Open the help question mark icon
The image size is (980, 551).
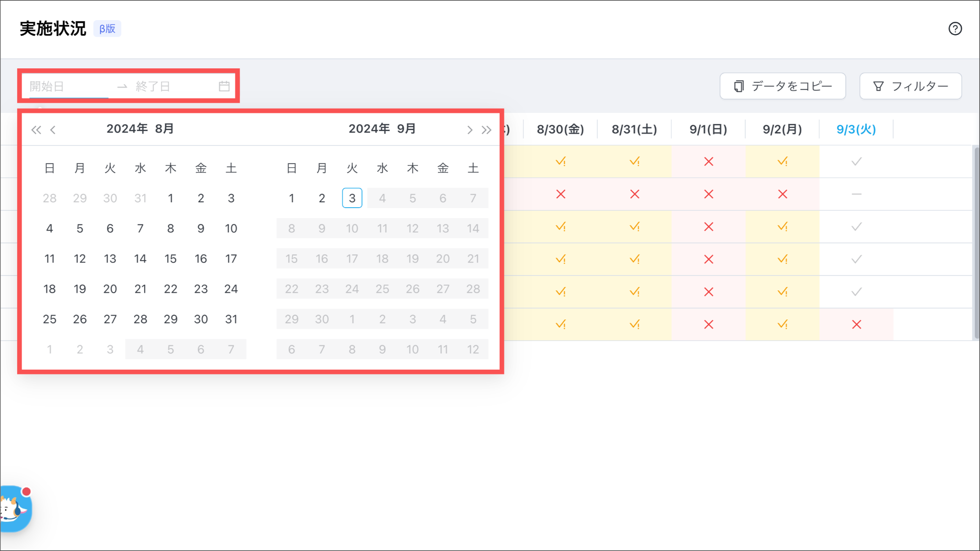(x=955, y=29)
